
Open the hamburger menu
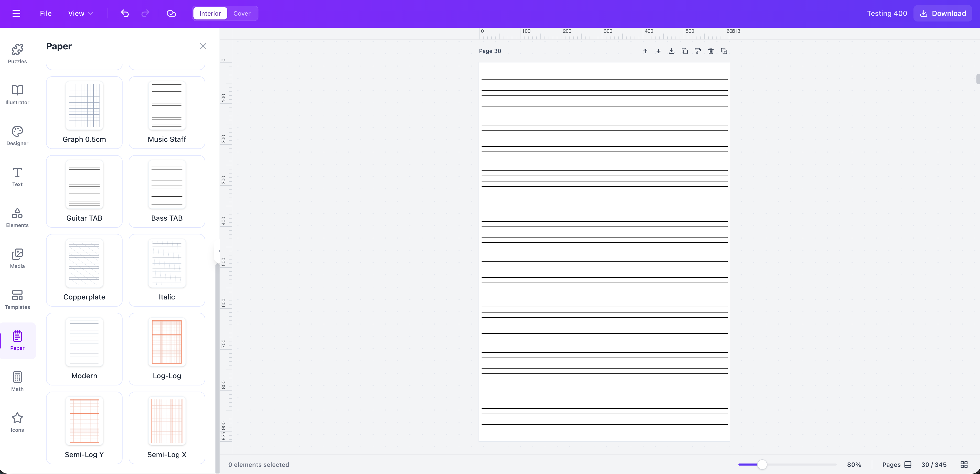(16, 13)
